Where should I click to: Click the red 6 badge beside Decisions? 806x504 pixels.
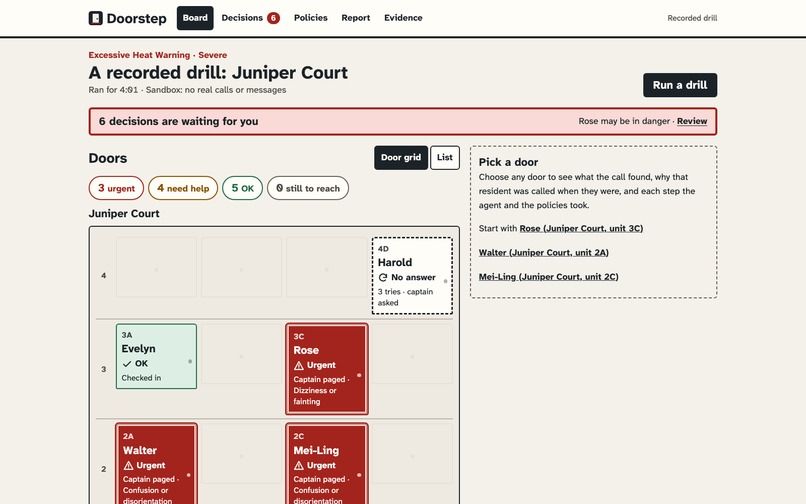pyautogui.click(x=273, y=18)
